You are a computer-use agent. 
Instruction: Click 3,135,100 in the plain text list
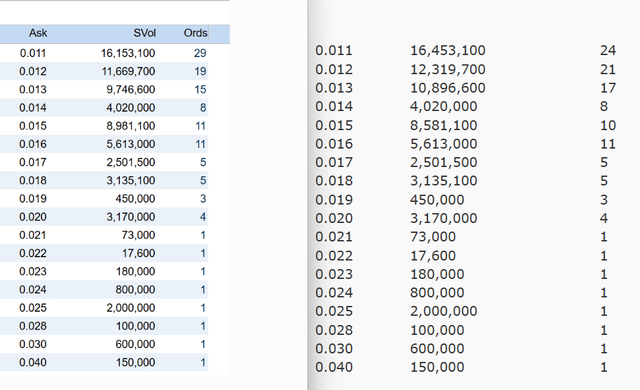tap(444, 181)
